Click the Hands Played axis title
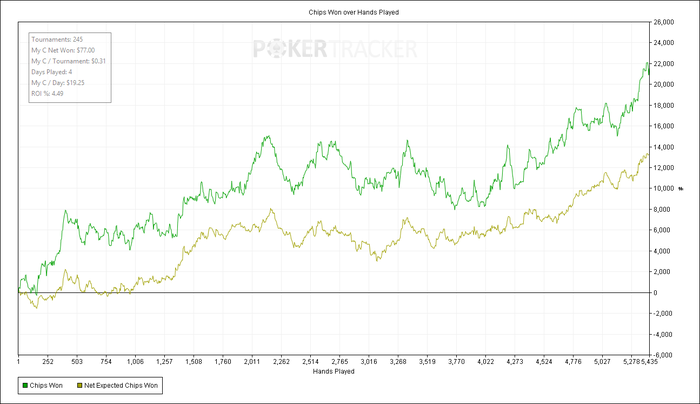This screenshot has width=700, height=404. point(333,371)
